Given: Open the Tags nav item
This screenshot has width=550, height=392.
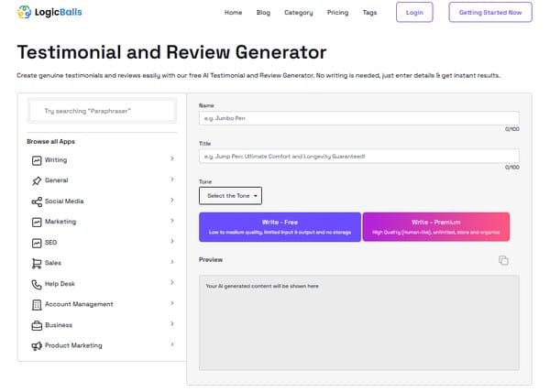Looking at the screenshot, I should pos(369,13).
